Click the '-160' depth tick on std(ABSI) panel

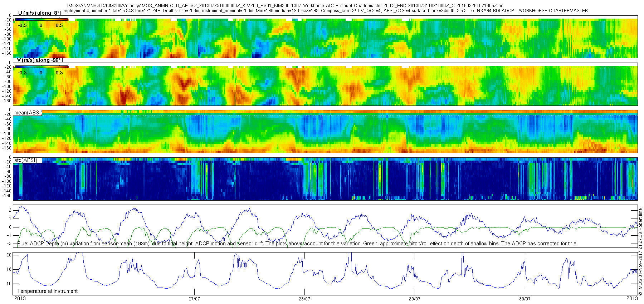(7, 196)
